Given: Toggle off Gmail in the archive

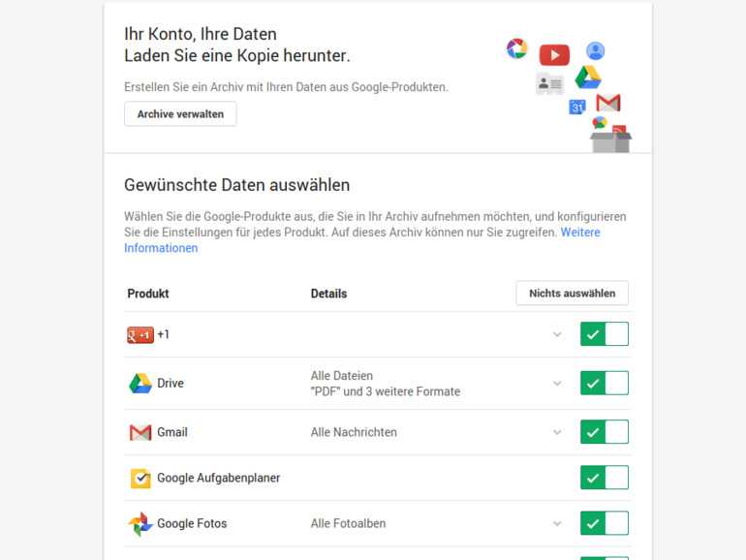Looking at the screenshot, I should point(605,432).
